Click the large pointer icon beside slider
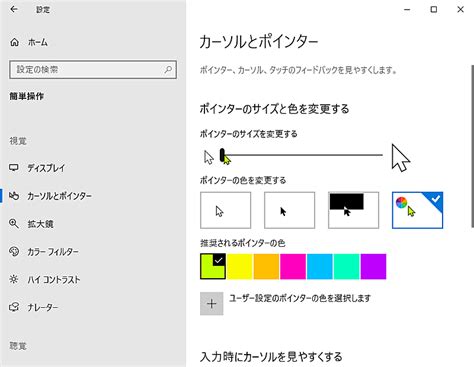Viewport: 474px width, 367px height. coord(401,158)
